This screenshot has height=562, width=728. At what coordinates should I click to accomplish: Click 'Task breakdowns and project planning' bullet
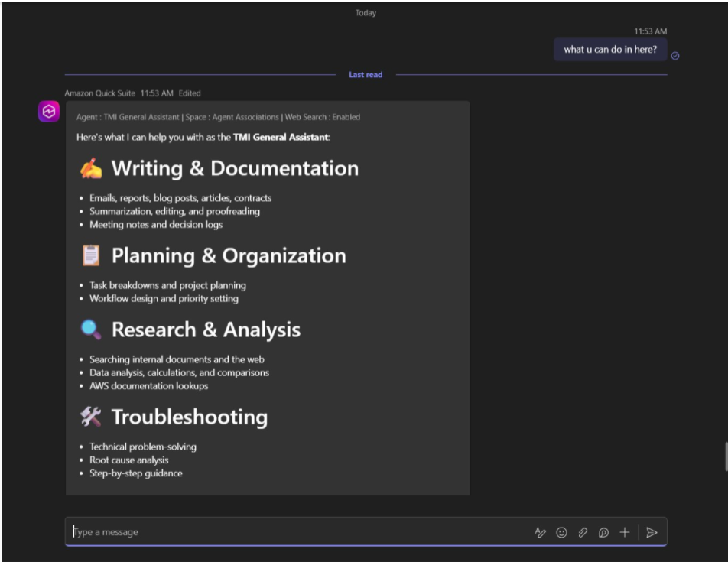[x=167, y=285]
